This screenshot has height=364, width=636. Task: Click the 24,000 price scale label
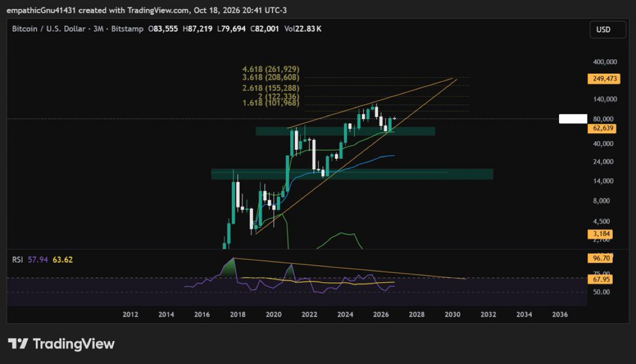point(603,162)
